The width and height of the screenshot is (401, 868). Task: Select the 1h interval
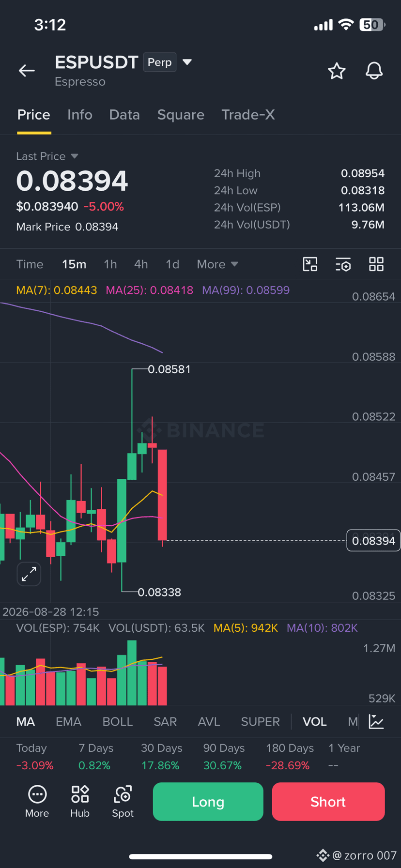point(110,264)
